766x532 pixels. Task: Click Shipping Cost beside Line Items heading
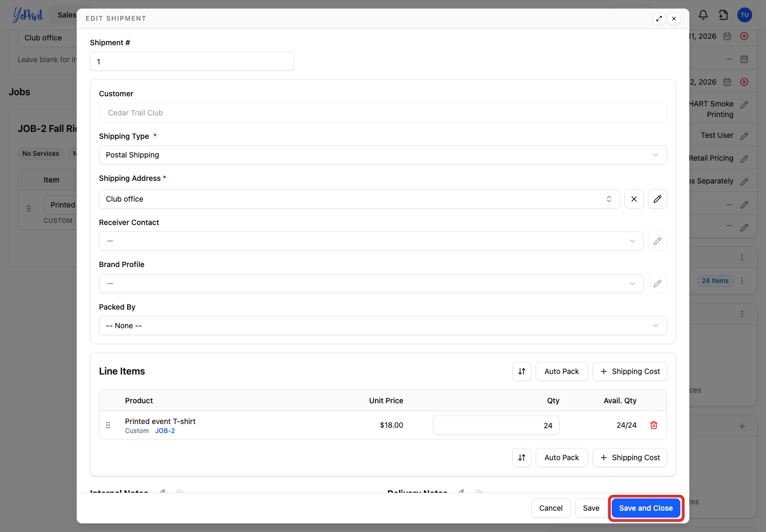click(x=630, y=371)
